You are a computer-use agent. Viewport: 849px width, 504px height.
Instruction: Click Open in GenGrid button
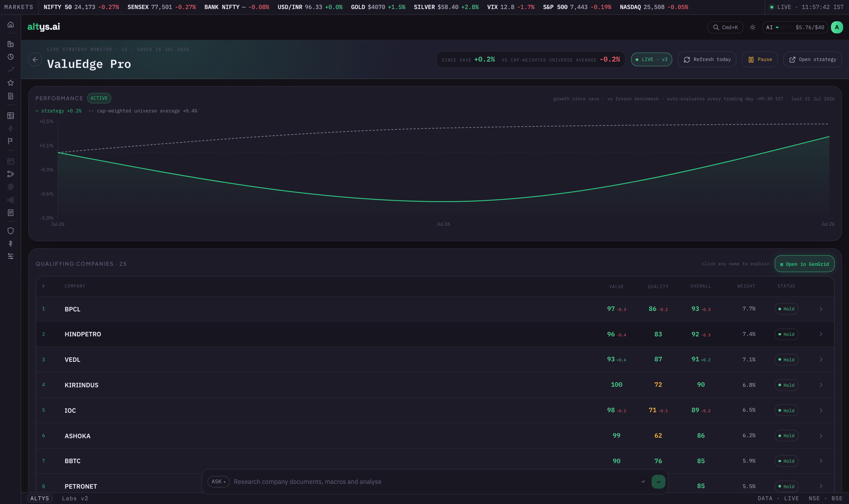[804, 264]
